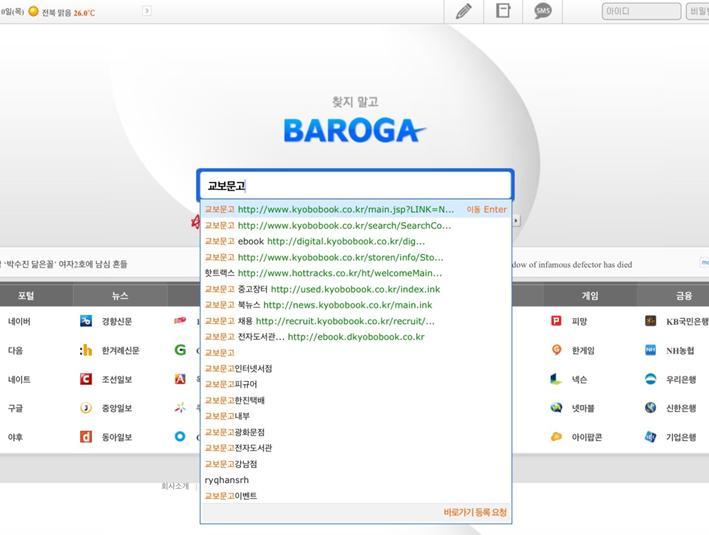Open the 네이트 portal link
Screen dimensions: 709x535
click(x=19, y=379)
